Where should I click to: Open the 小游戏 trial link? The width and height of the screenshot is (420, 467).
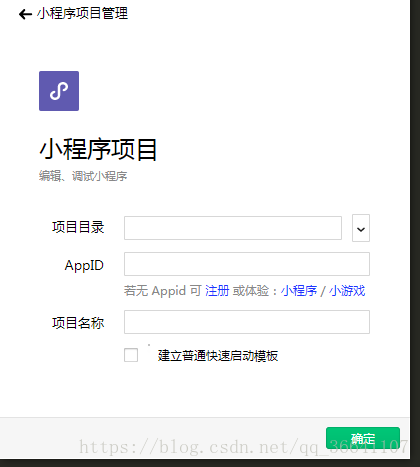coord(347,291)
